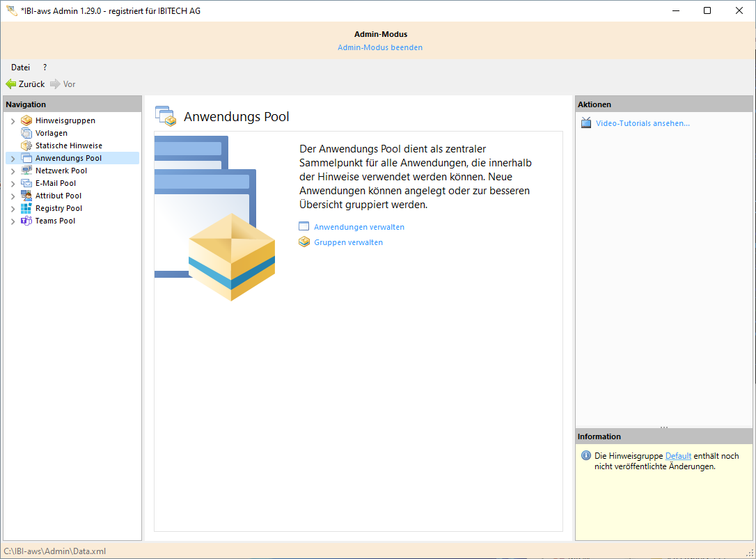Screen dimensions: 756x559
Task: Expand the Registry Pool tree arrow
Action: click(x=13, y=209)
